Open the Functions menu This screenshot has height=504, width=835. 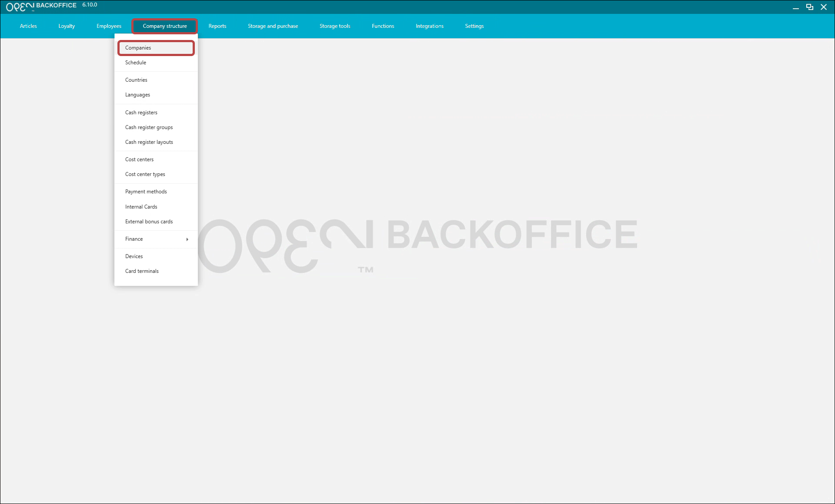tap(383, 26)
